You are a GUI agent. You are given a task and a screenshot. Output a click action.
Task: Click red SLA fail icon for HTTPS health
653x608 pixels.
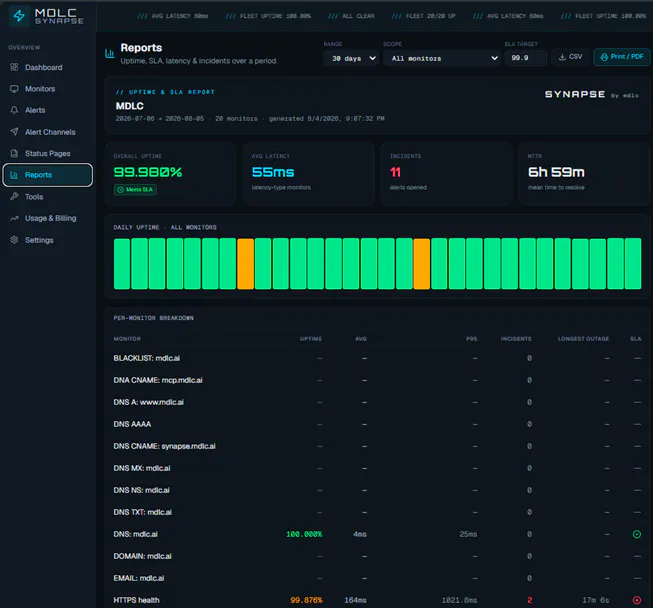[637, 600]
